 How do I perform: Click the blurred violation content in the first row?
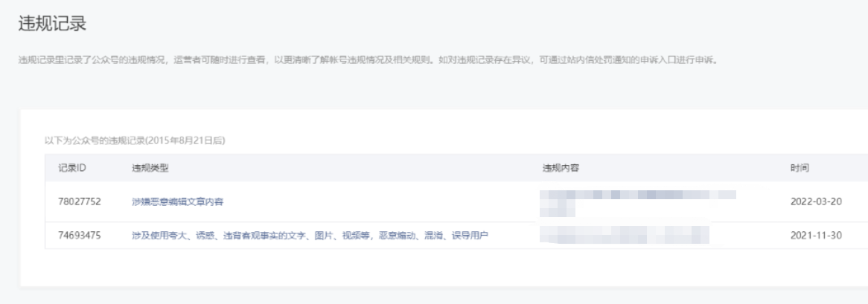pos(638,202)
